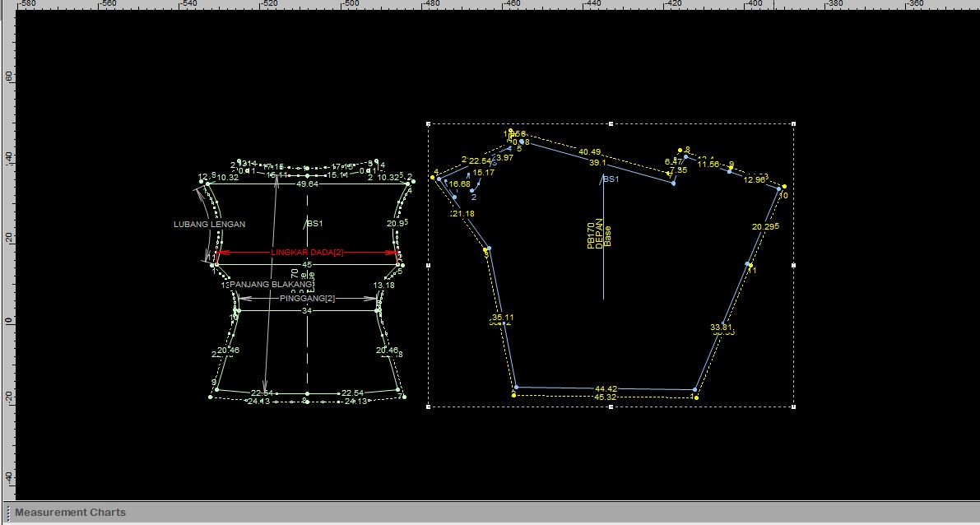Click the PANJANG BLAKANG measurement label
980x525 pixels.
[x=272, y=284]
